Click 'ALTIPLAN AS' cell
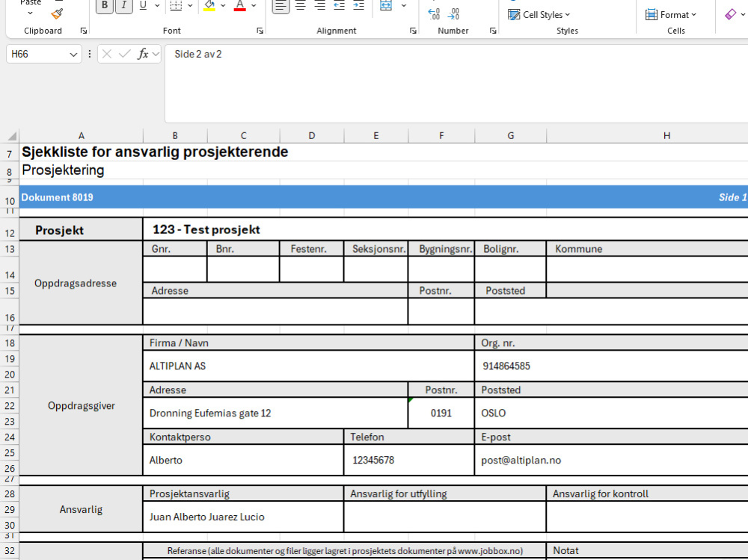 pos(308,366)
